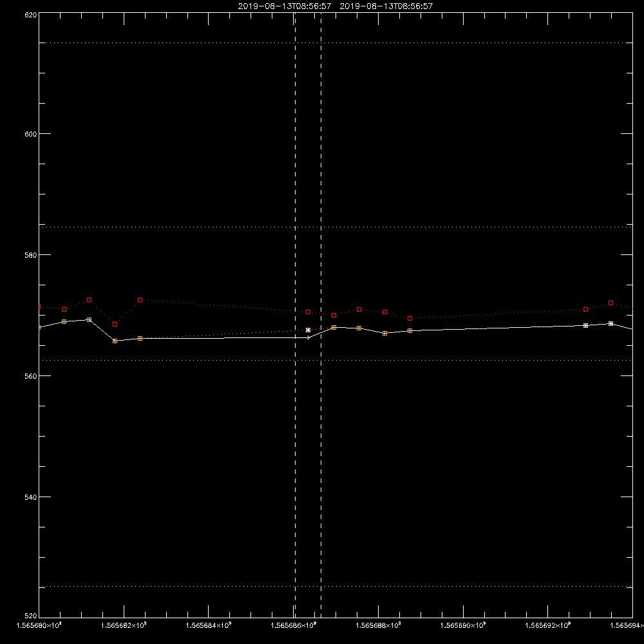Click the 620 y-axis label
This screenshot has height=644, width=644.
point(31,15)
